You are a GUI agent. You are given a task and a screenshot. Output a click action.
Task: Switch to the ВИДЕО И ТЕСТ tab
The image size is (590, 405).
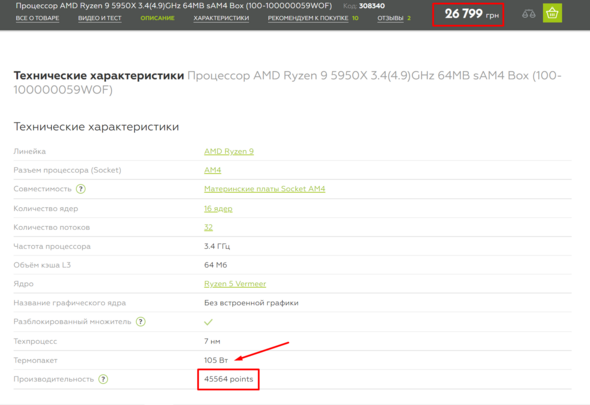click(99, 18)
